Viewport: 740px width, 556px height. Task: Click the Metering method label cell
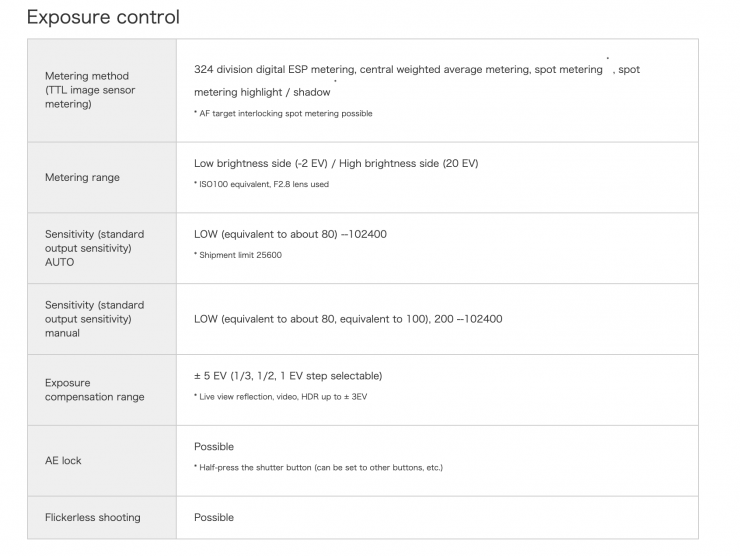click(x=89, y=90)
